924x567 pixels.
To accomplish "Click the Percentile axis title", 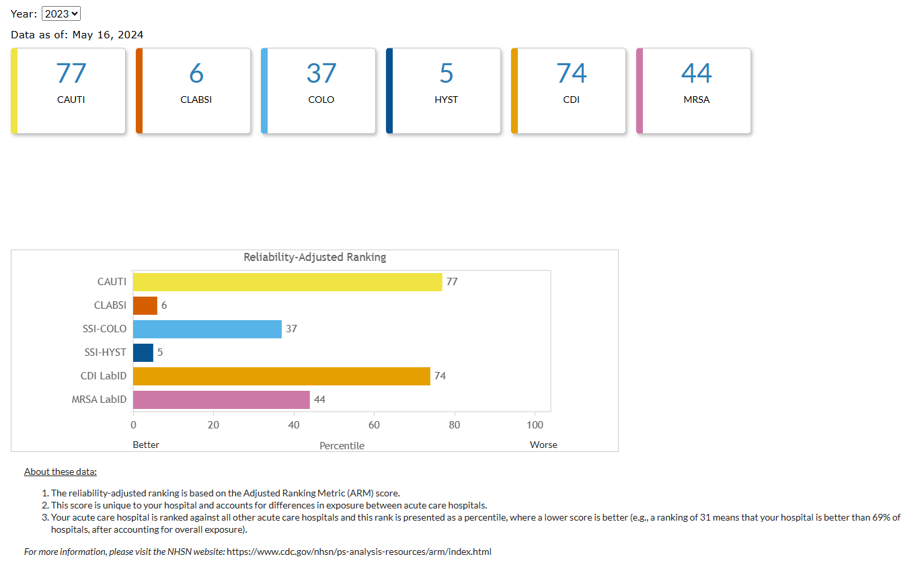I will click(342, 446).
